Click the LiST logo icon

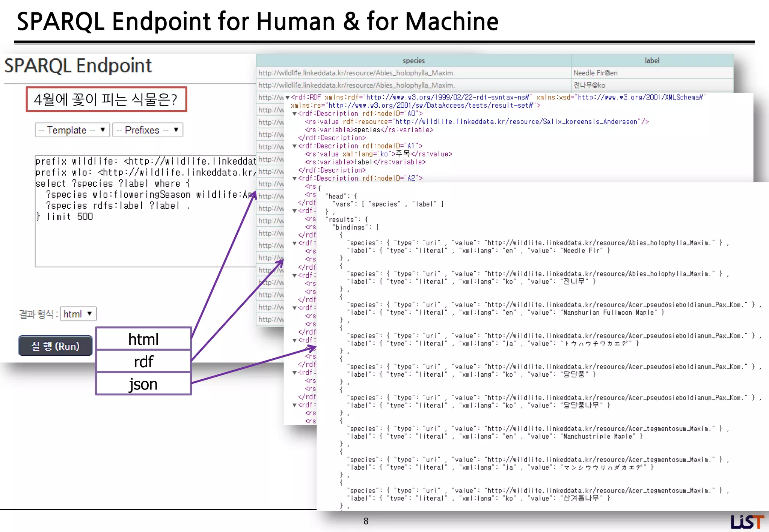747,521
